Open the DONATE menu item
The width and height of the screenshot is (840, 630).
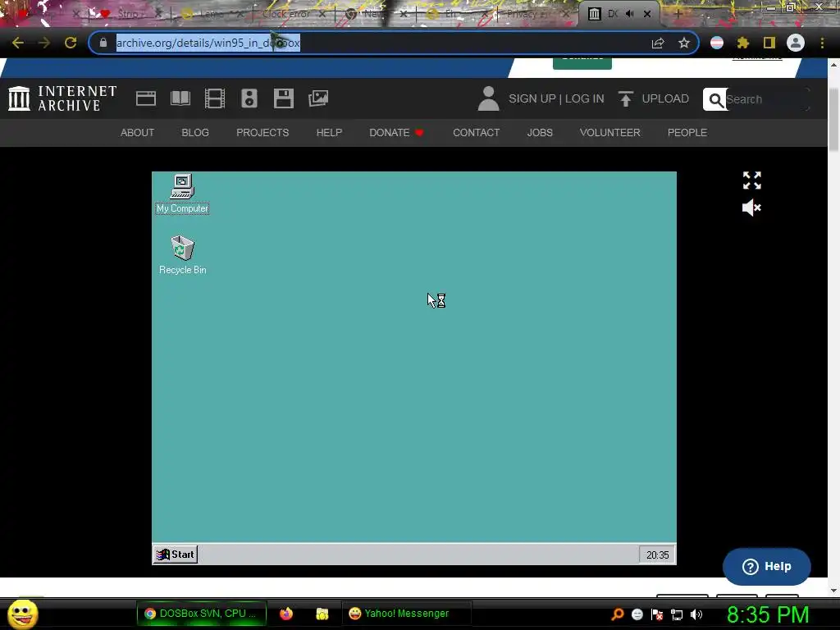tap(396, 132)
